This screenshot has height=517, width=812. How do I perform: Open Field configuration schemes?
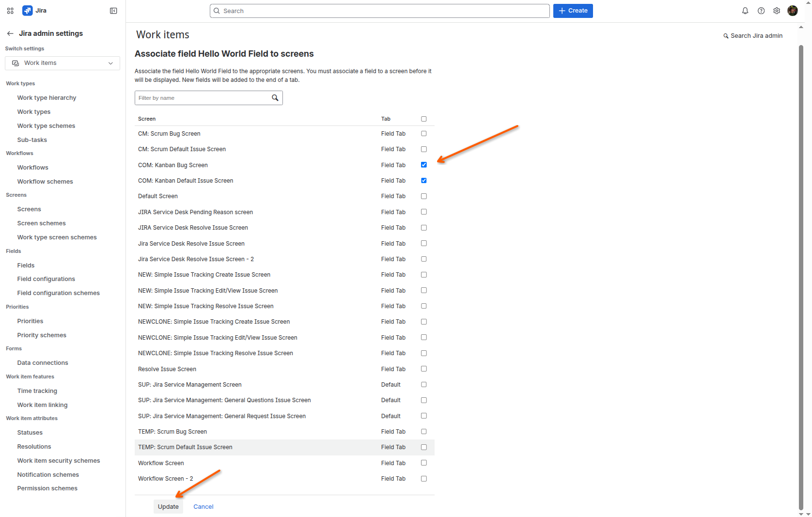click(x=58, y=293)
